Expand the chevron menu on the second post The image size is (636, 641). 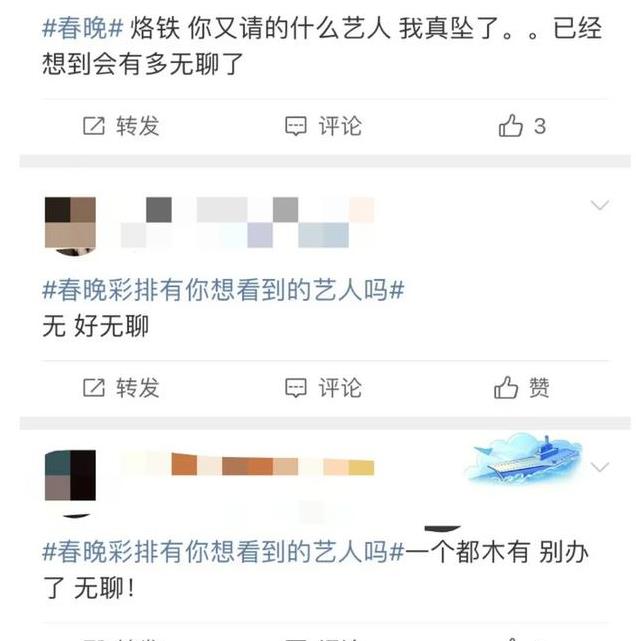point(600,205)
